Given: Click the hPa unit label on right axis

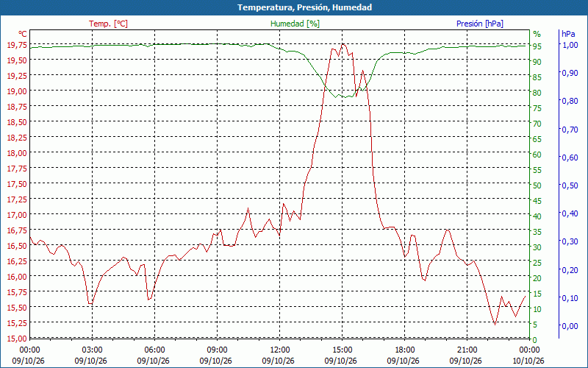Looking at the screenshot, I should pos(568,33).
